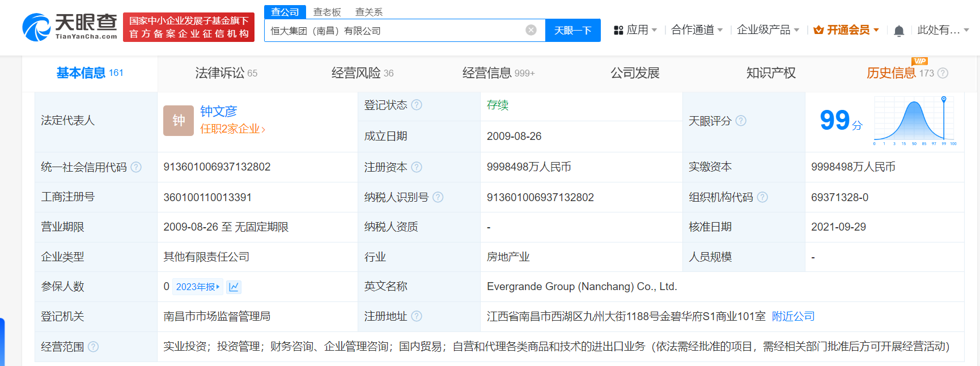
Task: Click help icon next to 天眼评分
Action: point(741,121)
